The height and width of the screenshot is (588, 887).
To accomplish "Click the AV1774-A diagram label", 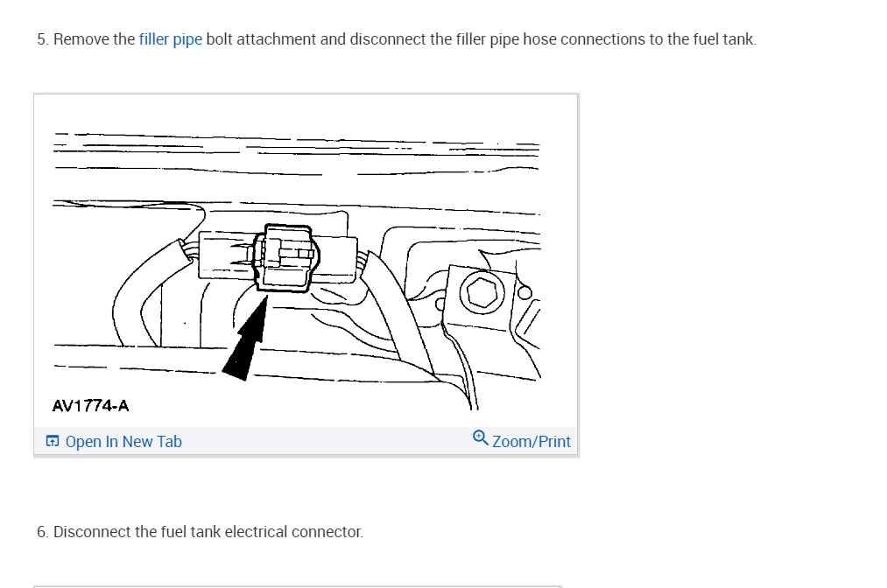I will point(90,406).
